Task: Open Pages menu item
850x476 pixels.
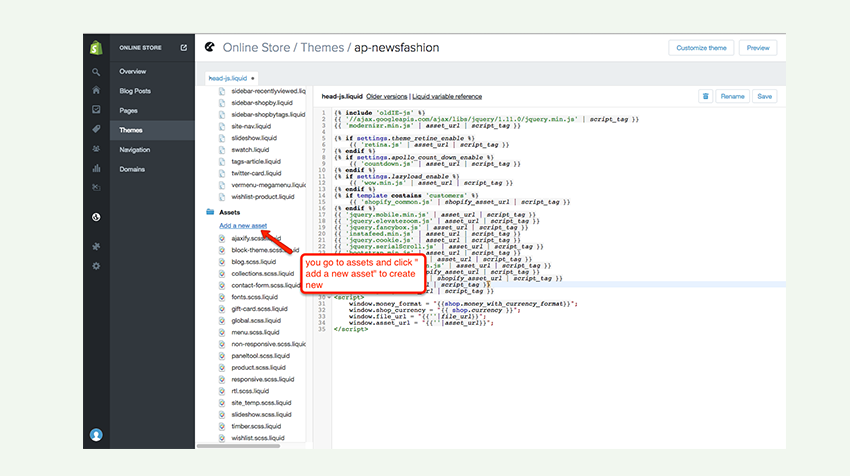Action: tap(128, 111)
